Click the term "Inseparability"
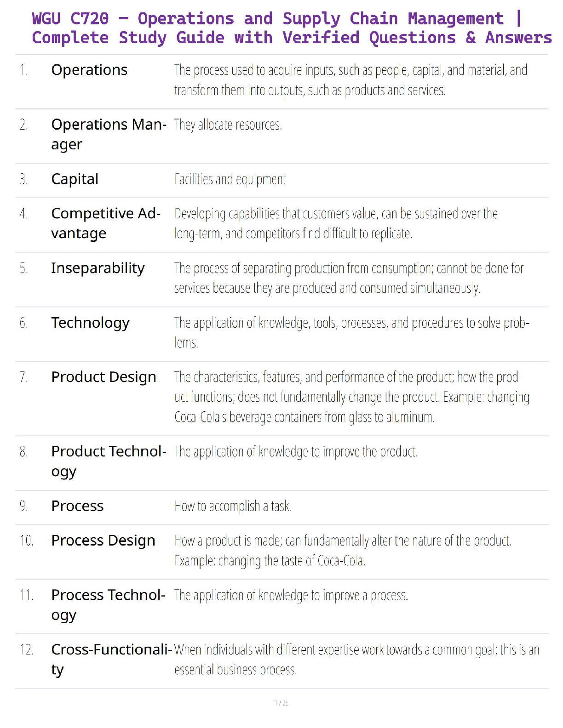The width and height of the screenshot is (563, 728). click(x=98, y=268)
